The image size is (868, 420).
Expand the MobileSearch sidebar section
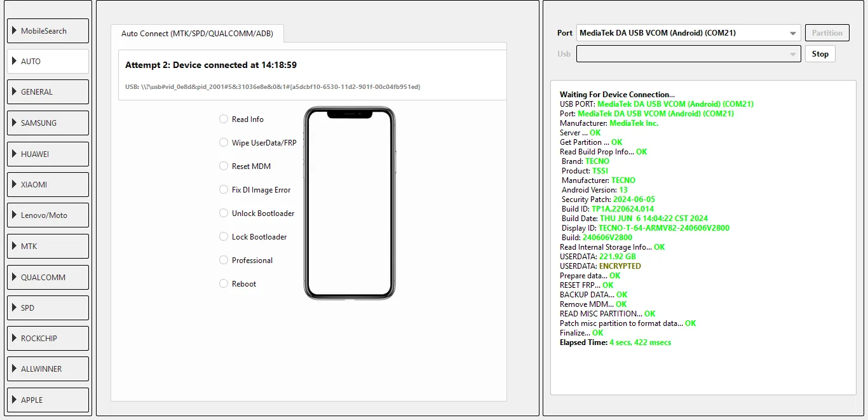click(48, 31)
